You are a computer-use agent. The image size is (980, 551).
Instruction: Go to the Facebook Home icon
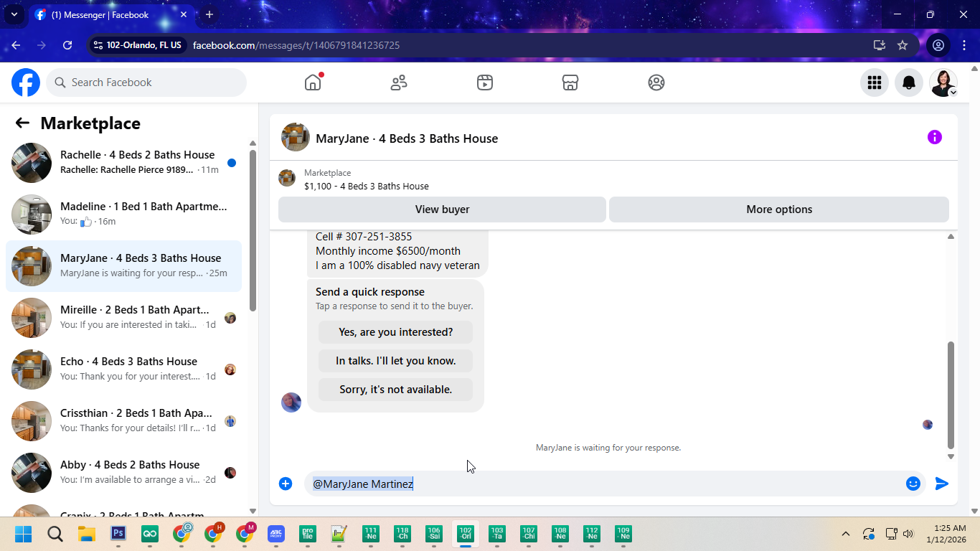tap(313, 83)
